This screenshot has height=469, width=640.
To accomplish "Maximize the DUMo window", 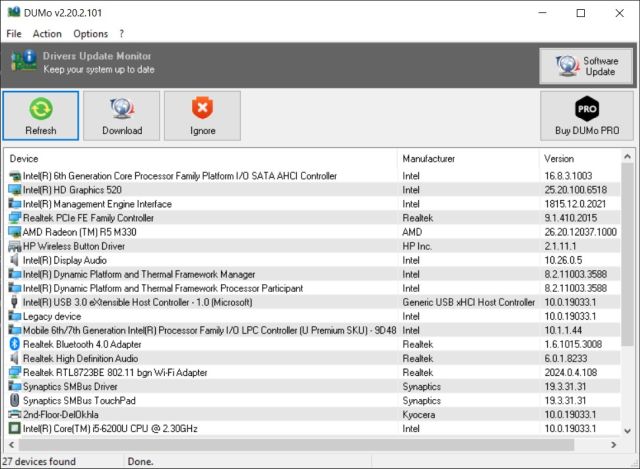I will tap(580, 13).
